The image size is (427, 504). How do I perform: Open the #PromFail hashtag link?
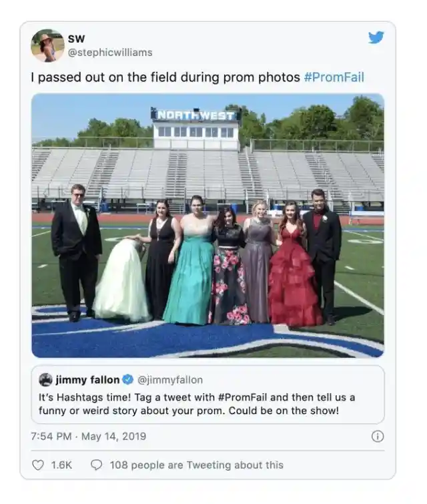334,77
